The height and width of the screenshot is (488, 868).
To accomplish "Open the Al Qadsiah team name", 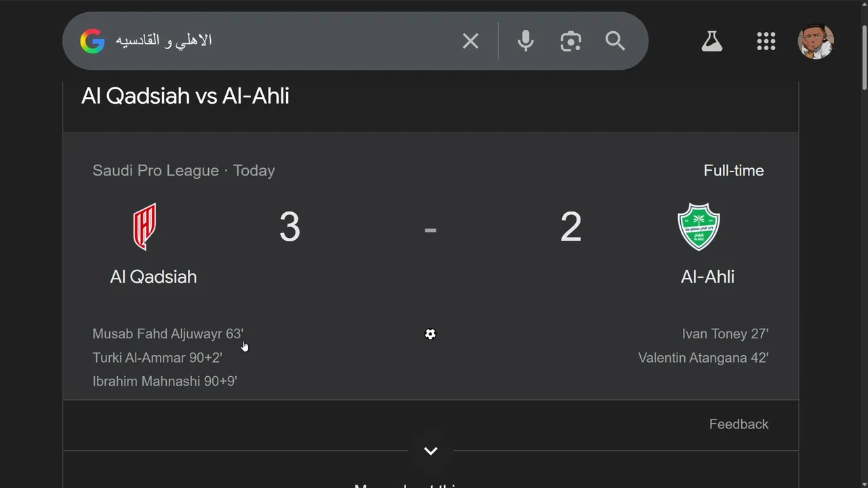I will click(x=153, y=277).
